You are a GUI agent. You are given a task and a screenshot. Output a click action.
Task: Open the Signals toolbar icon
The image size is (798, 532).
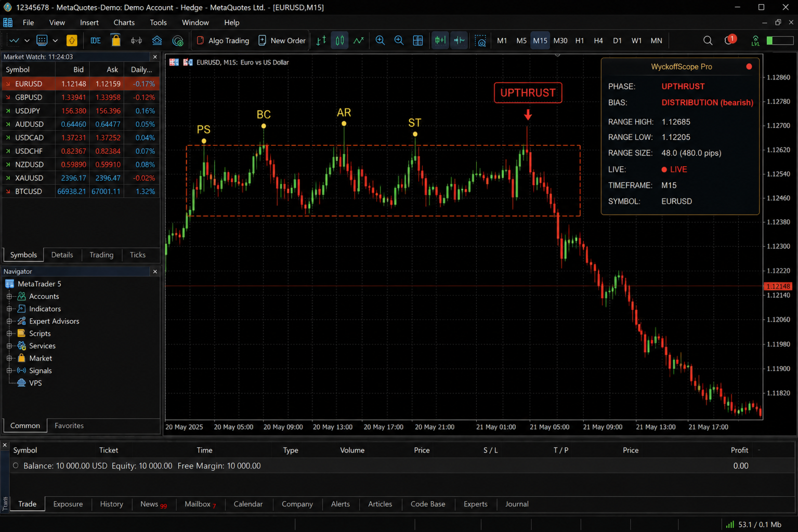click(x=136, y=41)
